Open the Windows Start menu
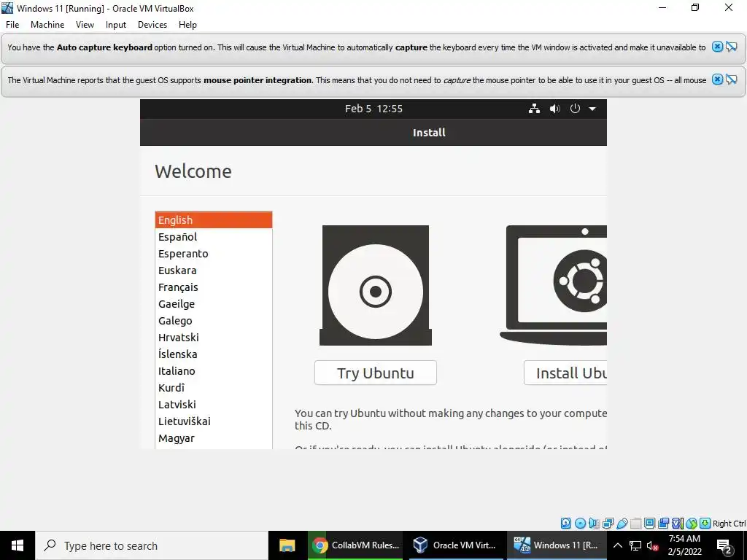The height and width of the screenshot is (560, 747). [18, 545]
